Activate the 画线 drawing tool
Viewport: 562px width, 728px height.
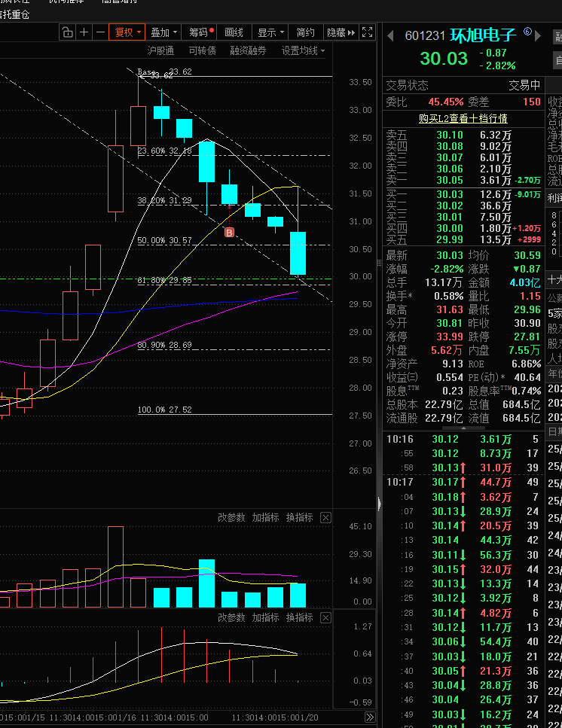pos(234,32)
